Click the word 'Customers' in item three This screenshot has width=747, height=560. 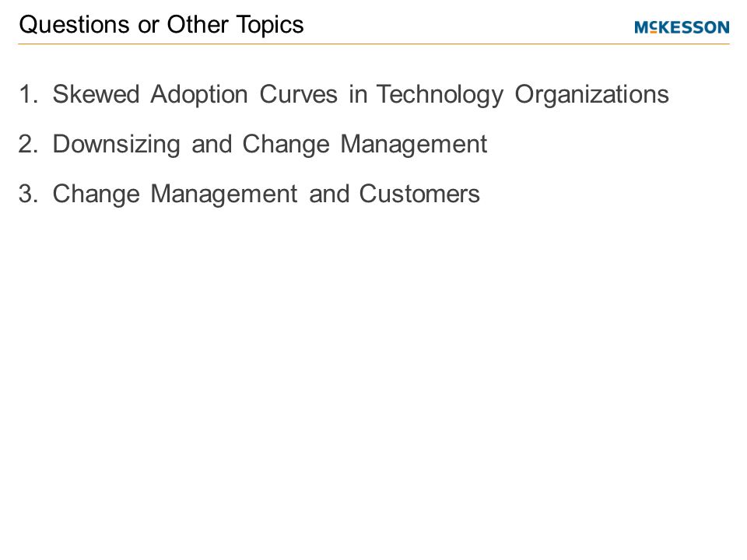(x=419, y=194)
